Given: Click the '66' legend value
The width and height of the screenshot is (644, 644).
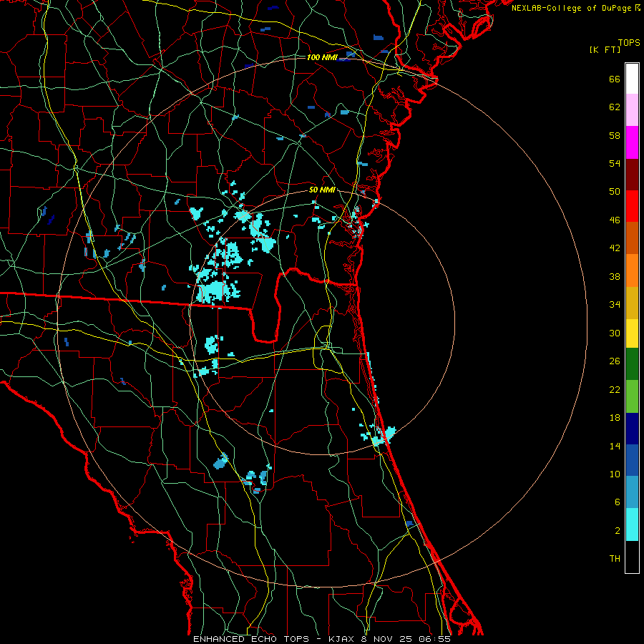Looking at the screenshot, I should point(615,79).
